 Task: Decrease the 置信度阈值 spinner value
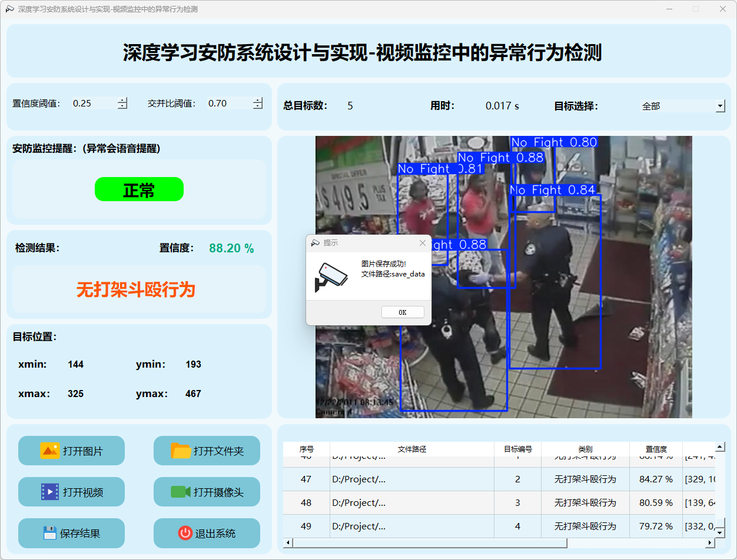tap(122, 106)
